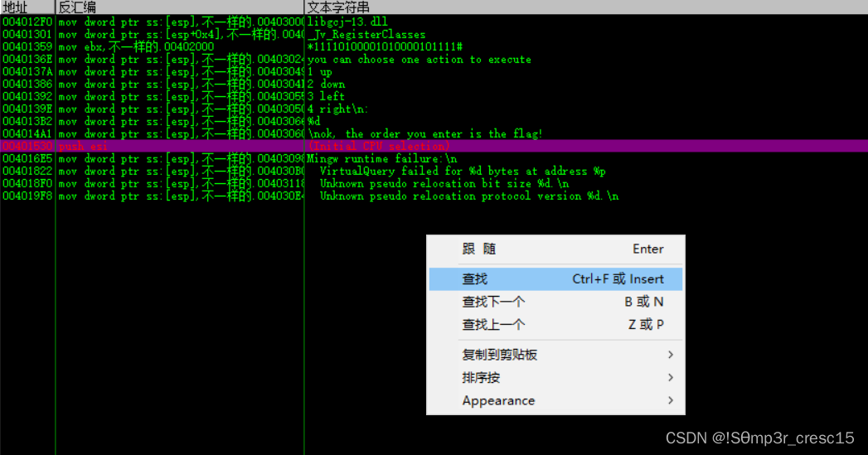Select 'Mingw runtime failure:\n' string
The width and height of the screenshot is (868, 455).
382,159
